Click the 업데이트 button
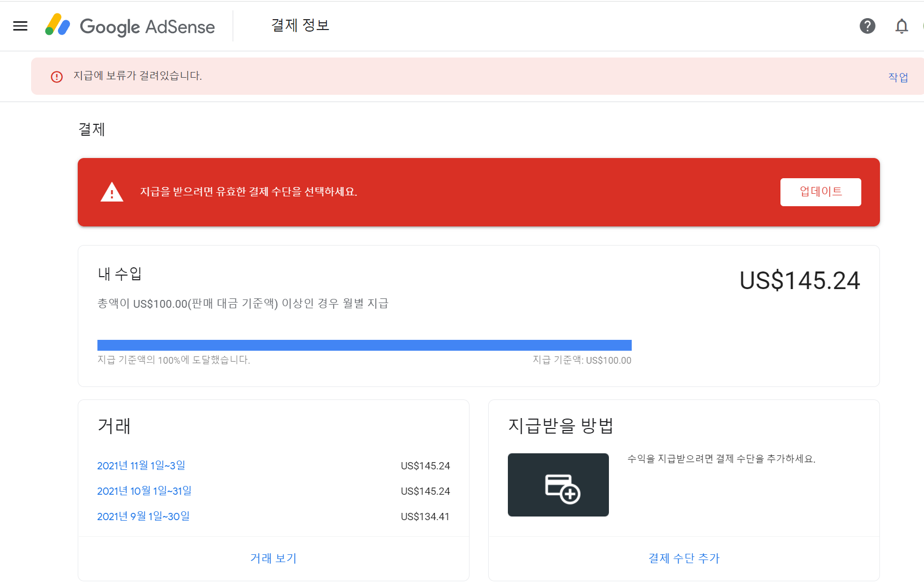 click(821, 192)
